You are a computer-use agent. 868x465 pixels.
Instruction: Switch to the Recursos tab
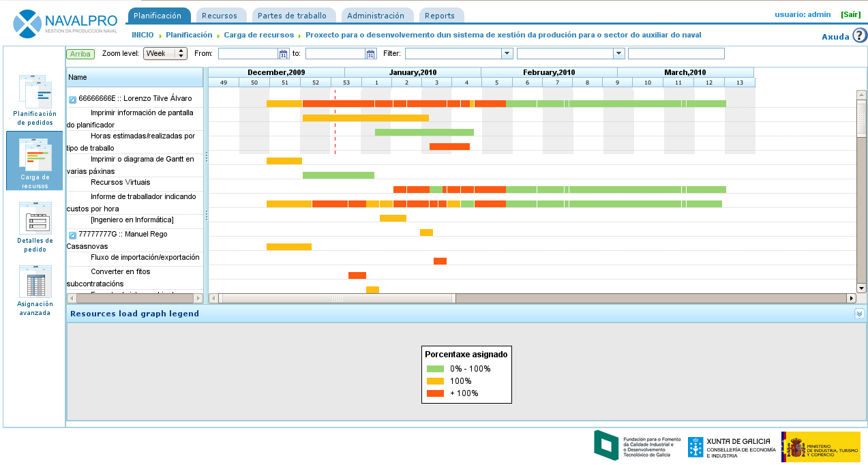tap(220, 16)
